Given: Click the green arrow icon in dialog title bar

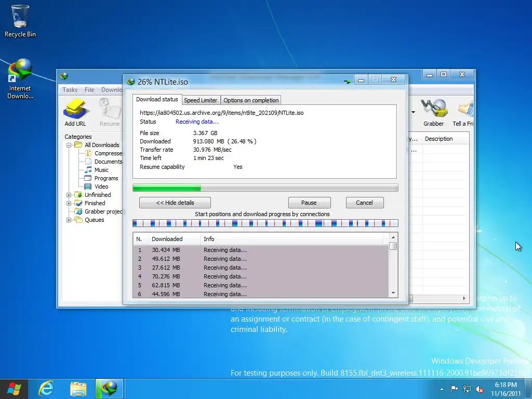Looking at the screenshot, I should point(347,82).
